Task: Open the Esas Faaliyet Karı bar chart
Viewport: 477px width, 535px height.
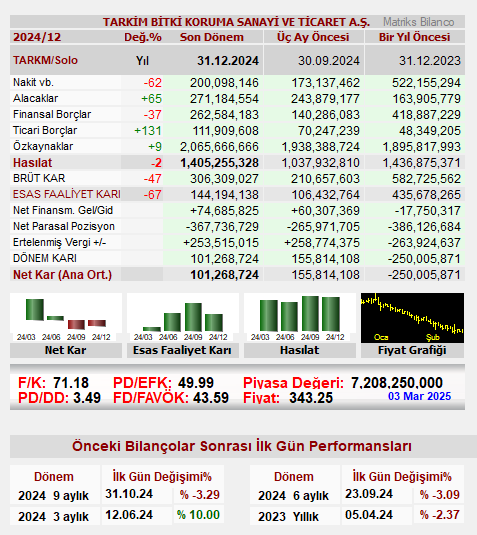Action: click(183, 318)
